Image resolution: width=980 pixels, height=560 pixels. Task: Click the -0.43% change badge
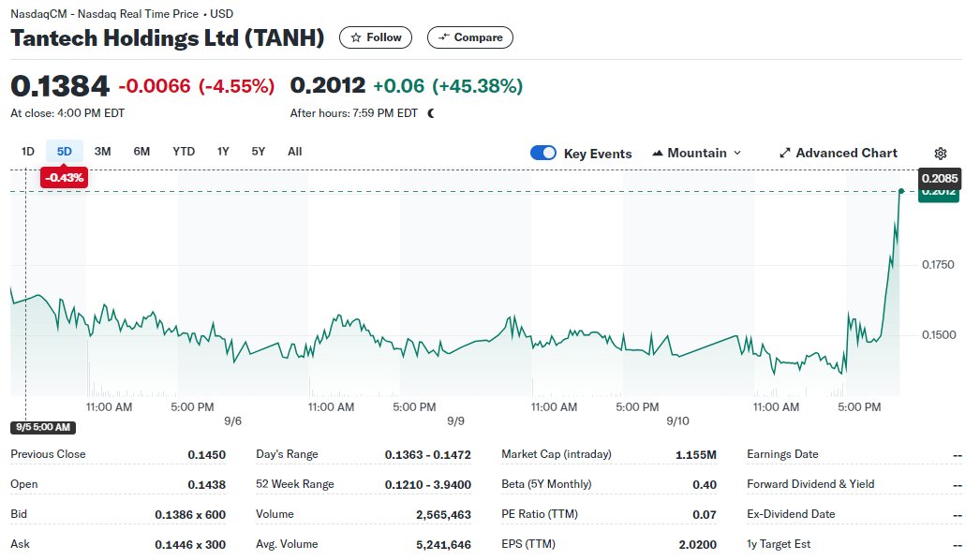64,178
